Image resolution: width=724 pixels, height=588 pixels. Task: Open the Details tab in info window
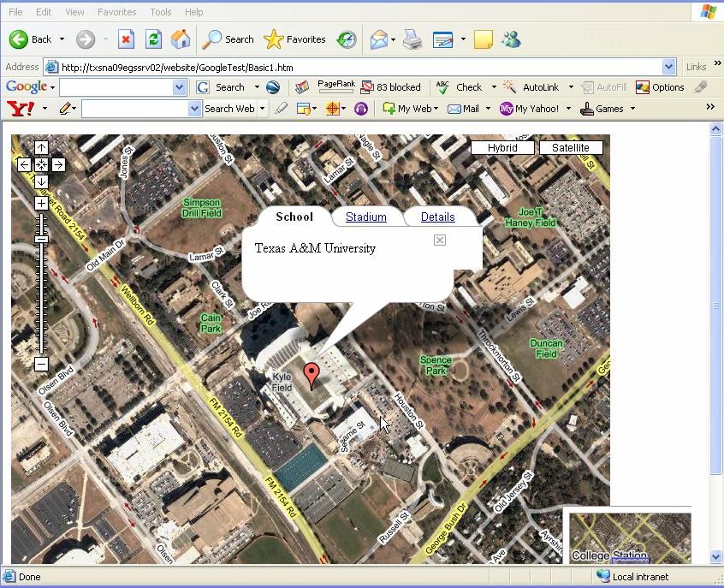click(x=437, y=217)
